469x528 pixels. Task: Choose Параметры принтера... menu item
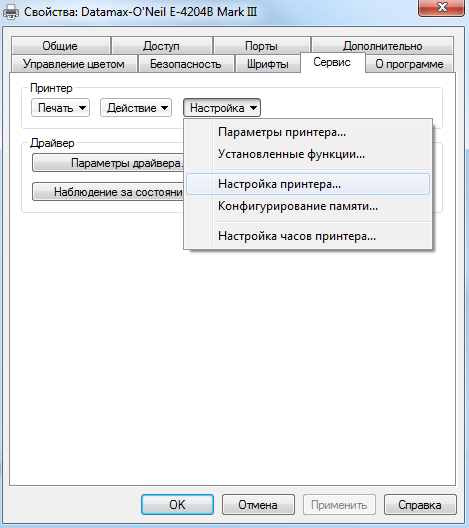[x=308, y=132]
